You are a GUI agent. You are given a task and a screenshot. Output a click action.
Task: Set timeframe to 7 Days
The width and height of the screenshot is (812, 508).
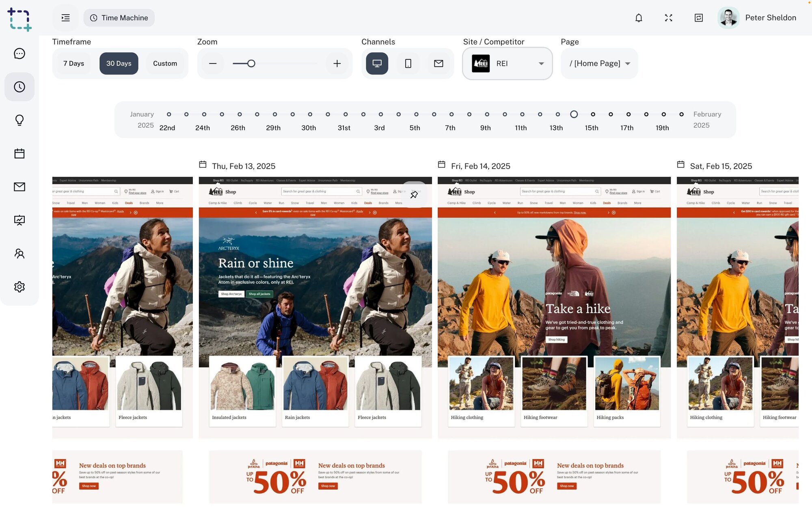click(x=73, y=63)
